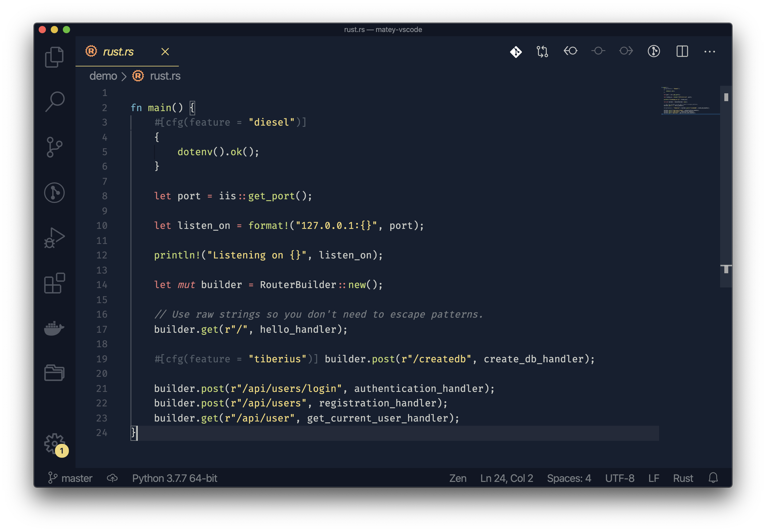Viewport: 766px width, 532px height.
Task: Toggle Zen mode in status bar
Action: tap(458, 478)
